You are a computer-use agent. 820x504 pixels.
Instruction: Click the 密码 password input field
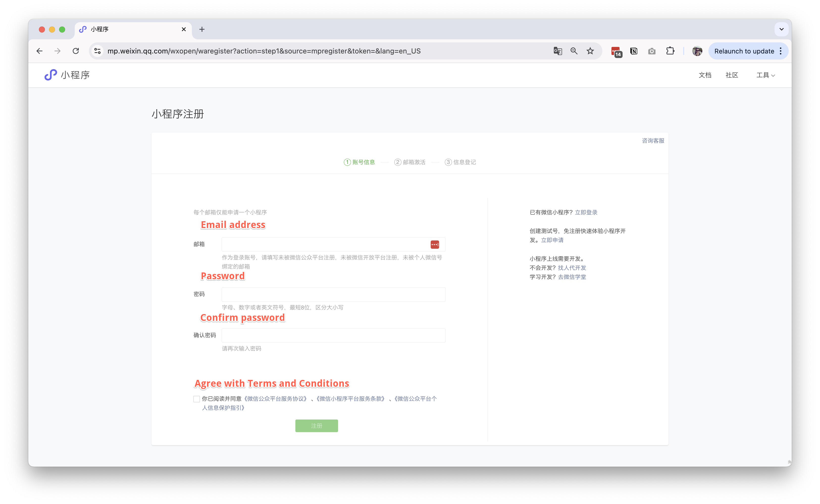(x=333, y=294)
